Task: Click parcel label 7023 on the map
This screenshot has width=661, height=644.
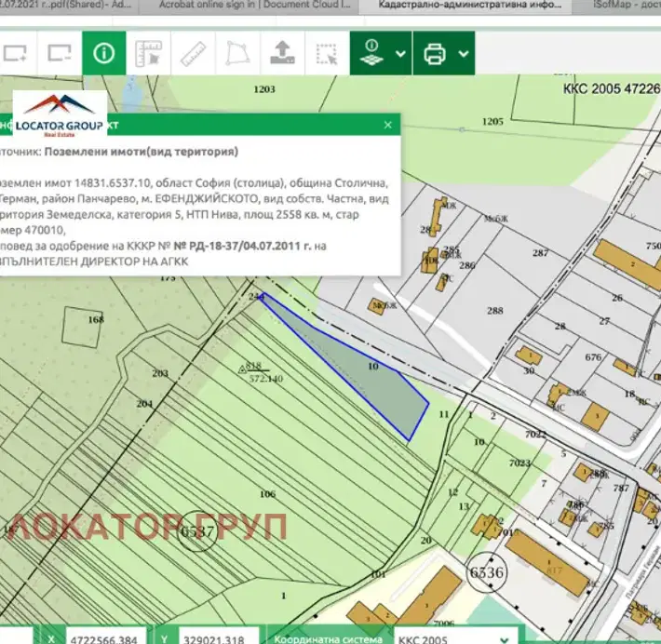Action: click(519, 463)
